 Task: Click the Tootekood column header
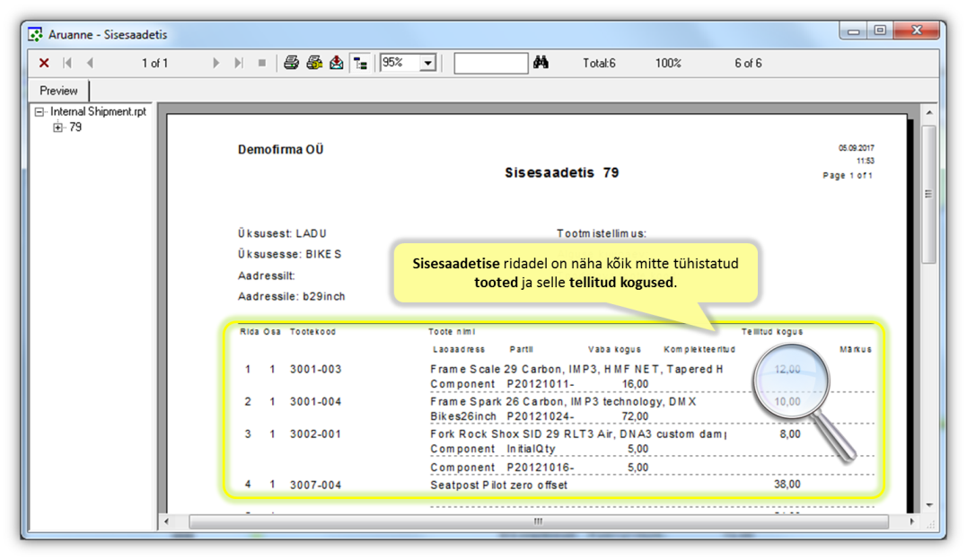tap(312, 332)
